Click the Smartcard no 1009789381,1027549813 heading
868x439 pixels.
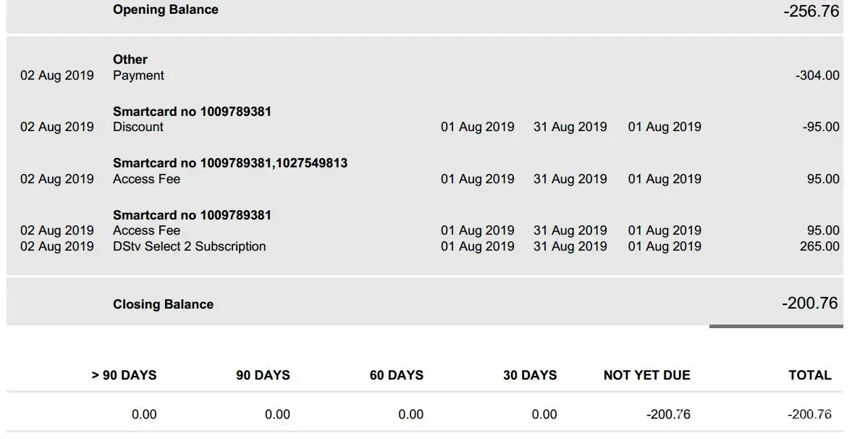click(229, 163)
